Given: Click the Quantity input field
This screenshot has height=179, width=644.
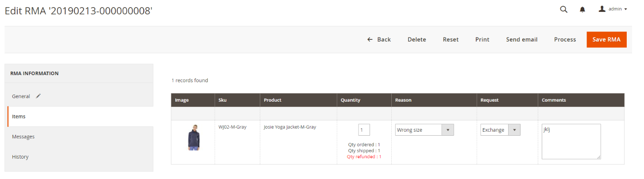Looking at the screenshot, I should [364, 130].
